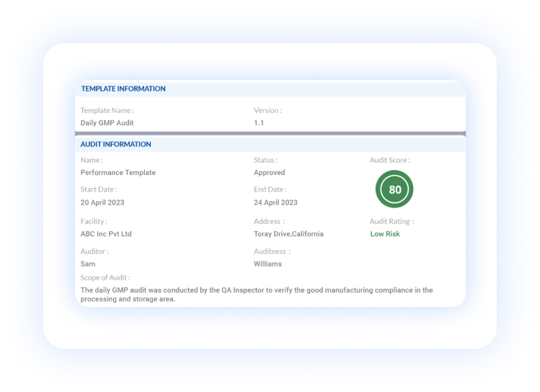
Task: Click the 'Facility :' label
Action: pyautogui.click(x=94, y=221)
